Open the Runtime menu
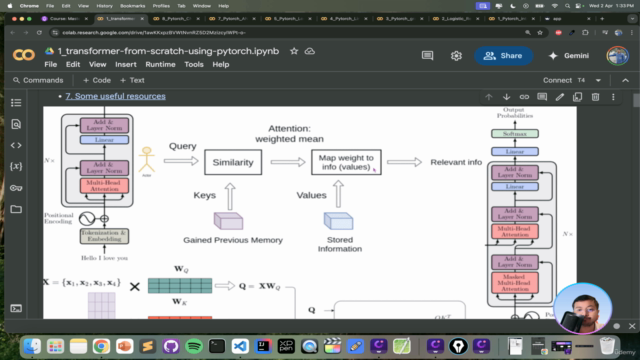The width and height of the screenshot is (640, 360). tap(160, 64)
